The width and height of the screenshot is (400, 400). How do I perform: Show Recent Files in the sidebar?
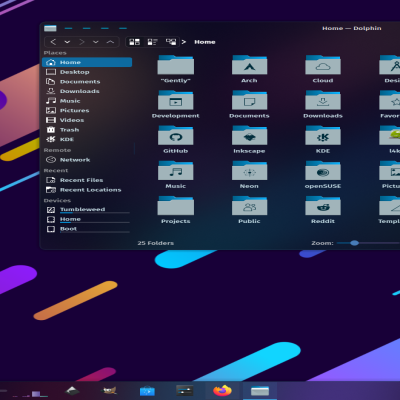[87, 180]
